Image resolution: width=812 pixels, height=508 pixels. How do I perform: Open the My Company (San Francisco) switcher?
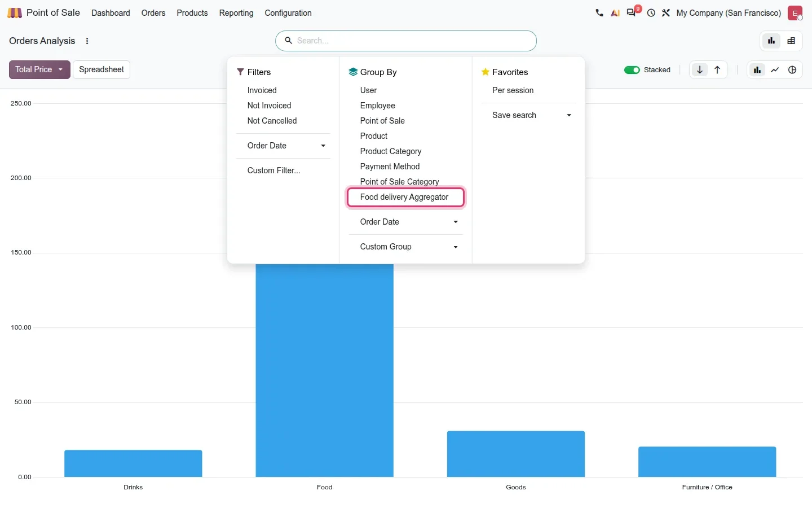point(729,13)
